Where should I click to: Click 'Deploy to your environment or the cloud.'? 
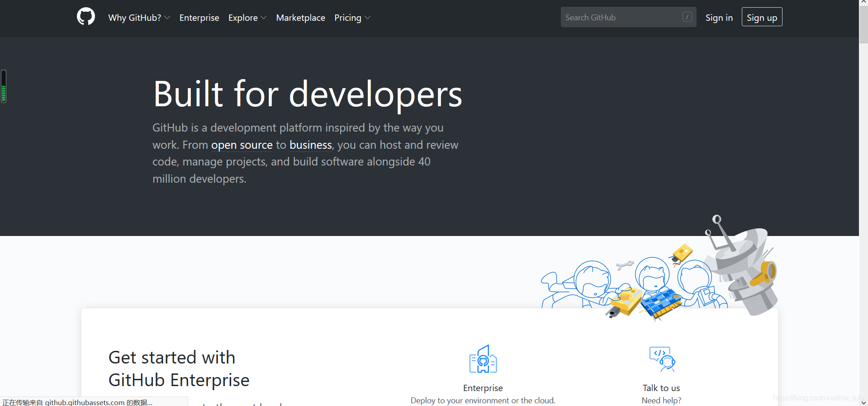[x=483, y=401]
